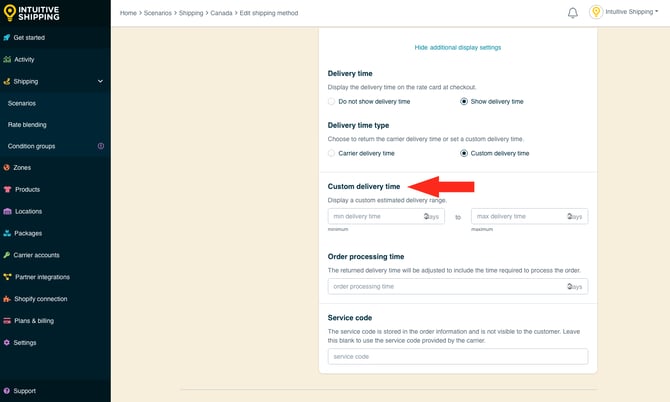Click the Shipping sidebar icon

[x=6, y=81]
